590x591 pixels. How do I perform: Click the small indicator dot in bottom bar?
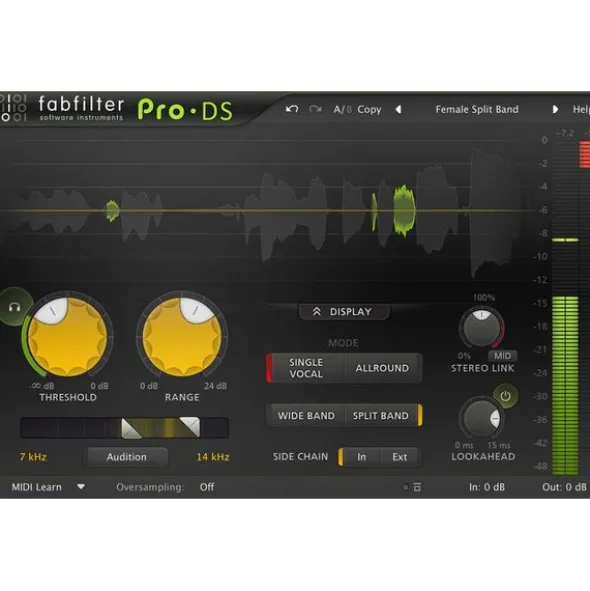click(x=405, y=487)
